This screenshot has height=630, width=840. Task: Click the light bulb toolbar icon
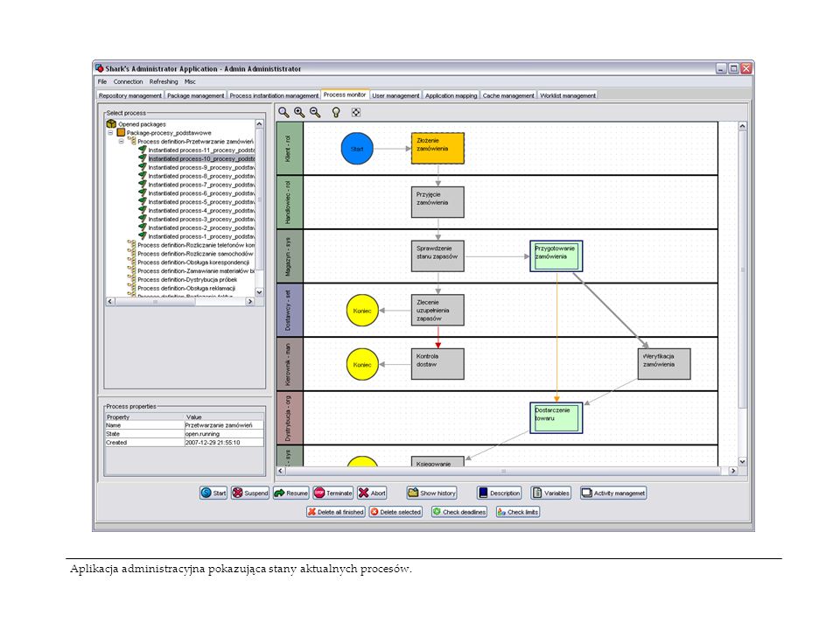(x=336, y=112)
